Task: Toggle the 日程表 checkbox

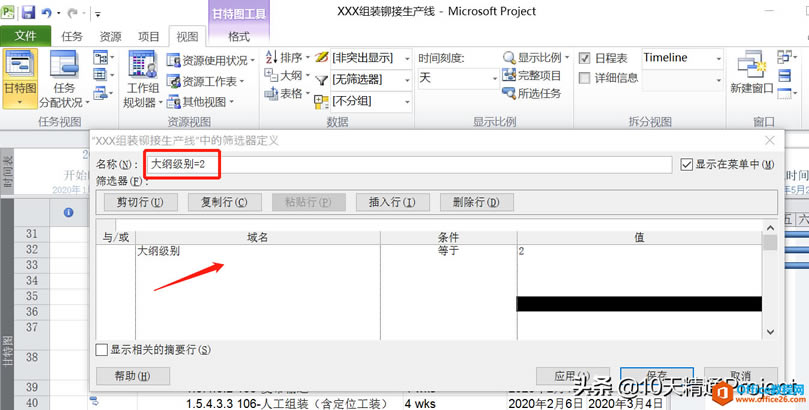Action: (585, 58)
